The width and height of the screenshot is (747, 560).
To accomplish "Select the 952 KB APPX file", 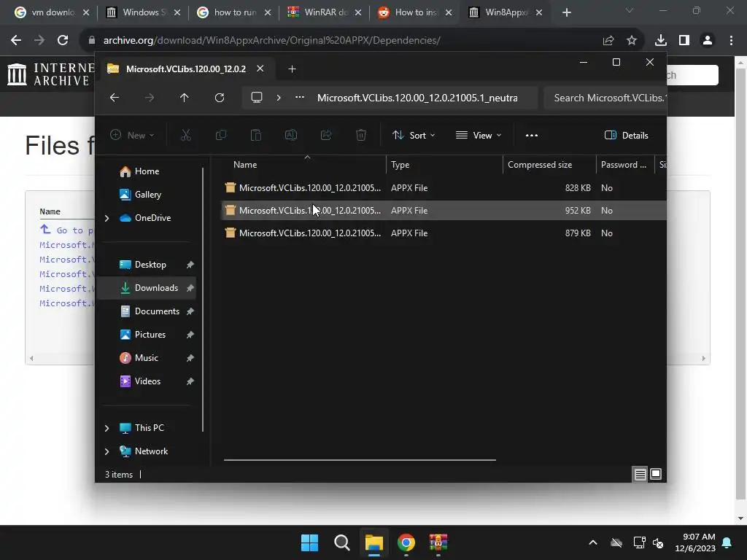I will point(443,211).
